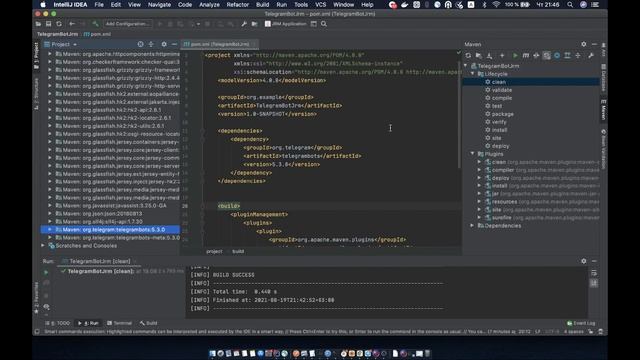Open Terminal tool window tab
The height and width of the screenshot is (360, 640).
119,323
